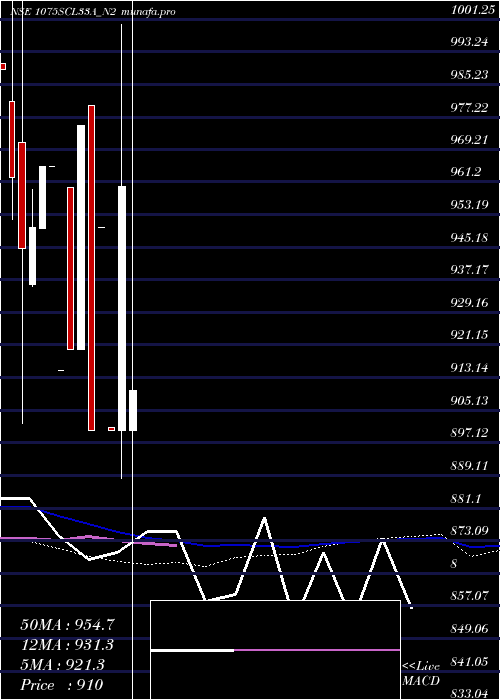The image size is (500, 700).
Task: Click the 905.13 price axis label
Action: tap(469, 400)
